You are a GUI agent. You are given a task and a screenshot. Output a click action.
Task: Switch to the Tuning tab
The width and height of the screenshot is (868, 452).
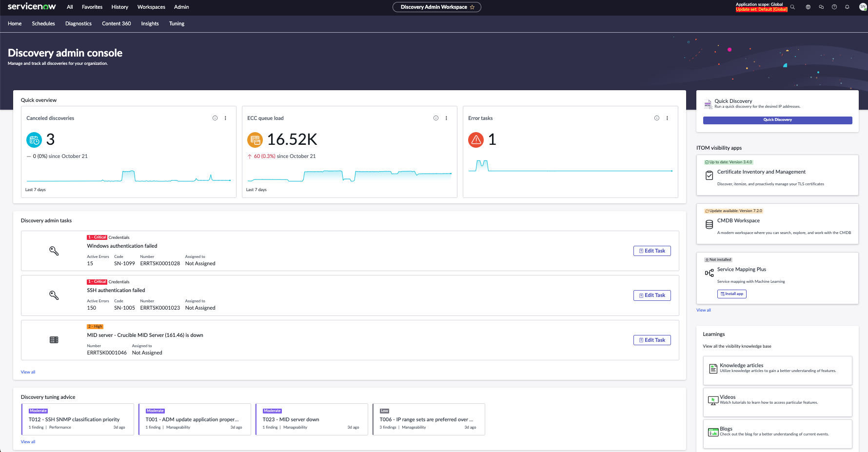tap(177, 23)
